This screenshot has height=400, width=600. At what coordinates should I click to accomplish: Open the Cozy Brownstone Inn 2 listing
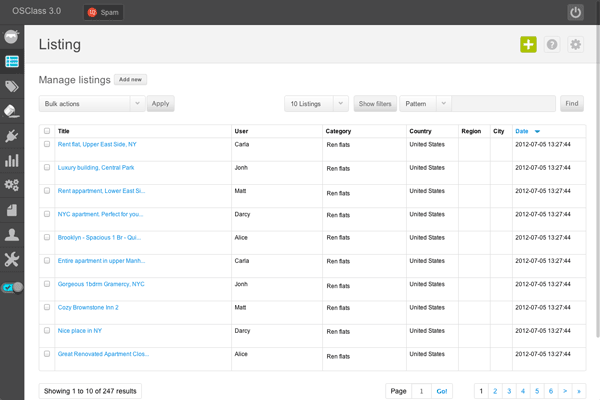tap(88, 307)
